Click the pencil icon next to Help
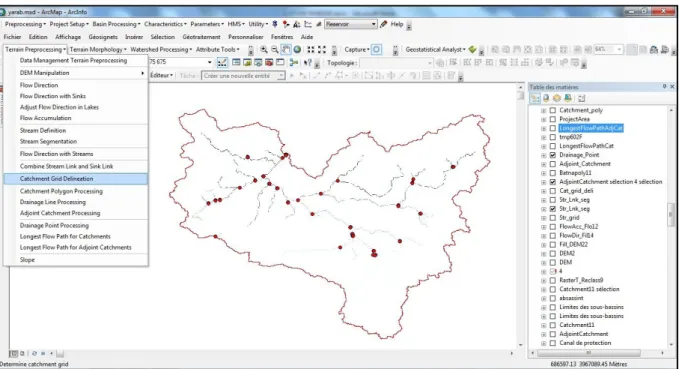Image resolution: width=679 pixels, height=369 pixels. coord(383,24)
